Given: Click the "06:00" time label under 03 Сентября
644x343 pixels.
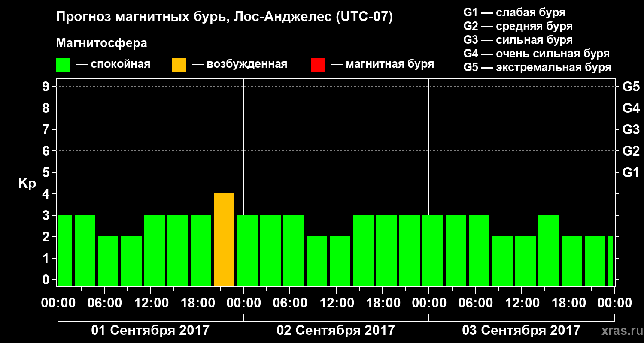Looking at the screenshot, I should point(475,303).
